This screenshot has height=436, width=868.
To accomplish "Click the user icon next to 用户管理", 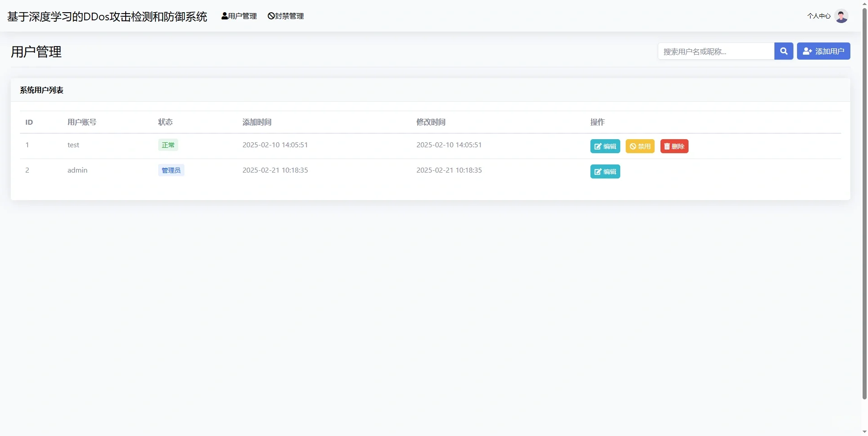I will (224, 15).
